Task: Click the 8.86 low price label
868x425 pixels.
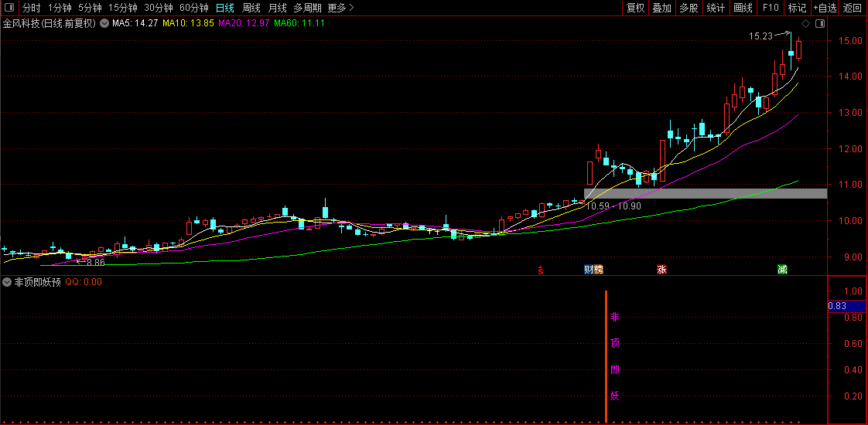Action: [x=96, y=263]
